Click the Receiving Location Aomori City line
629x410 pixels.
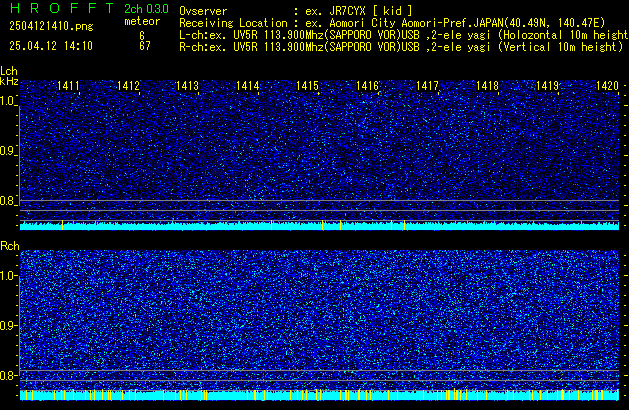(x=392, y=23)
